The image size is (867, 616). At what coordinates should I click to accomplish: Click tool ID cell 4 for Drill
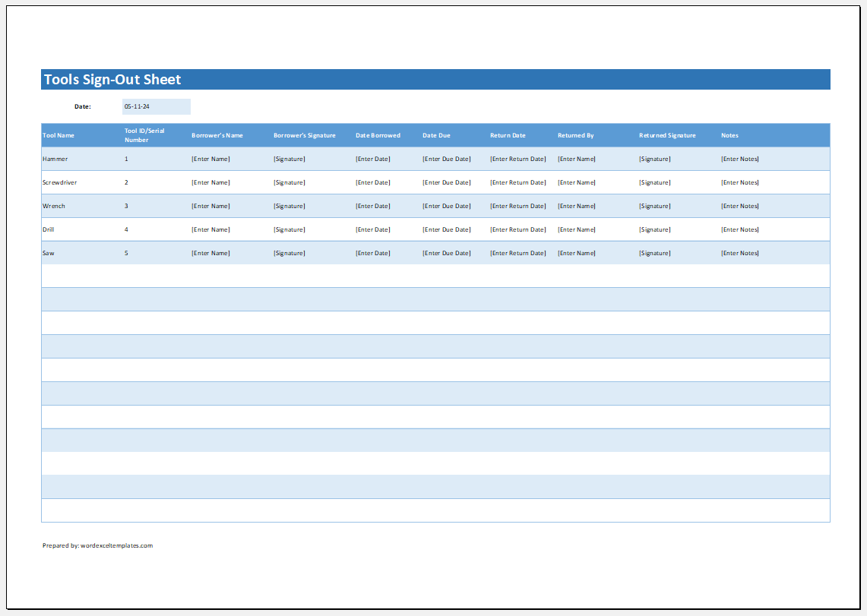(x=126, y=230)
